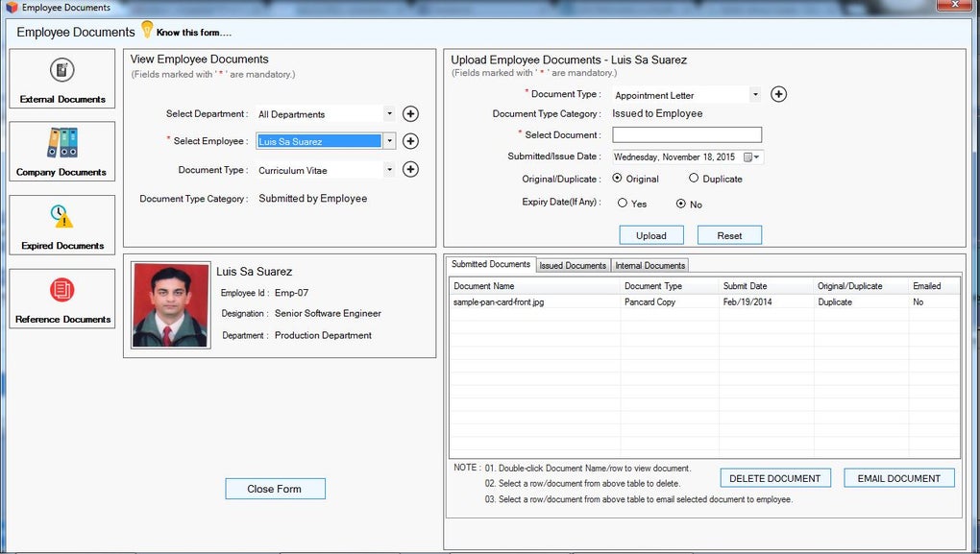Switch to Issued Documents tab
This screenshot has width=980, height=554.
pos(573,265)
